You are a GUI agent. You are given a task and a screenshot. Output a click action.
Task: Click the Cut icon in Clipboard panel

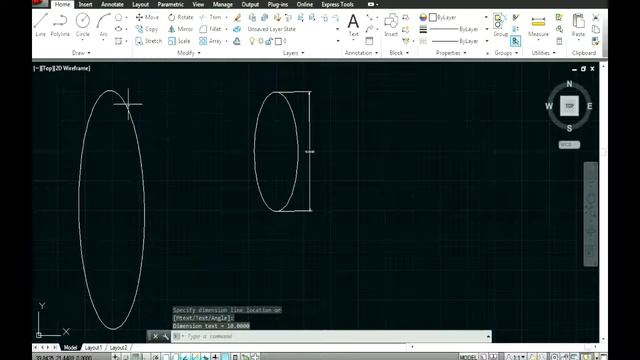[x=596, y=17]
